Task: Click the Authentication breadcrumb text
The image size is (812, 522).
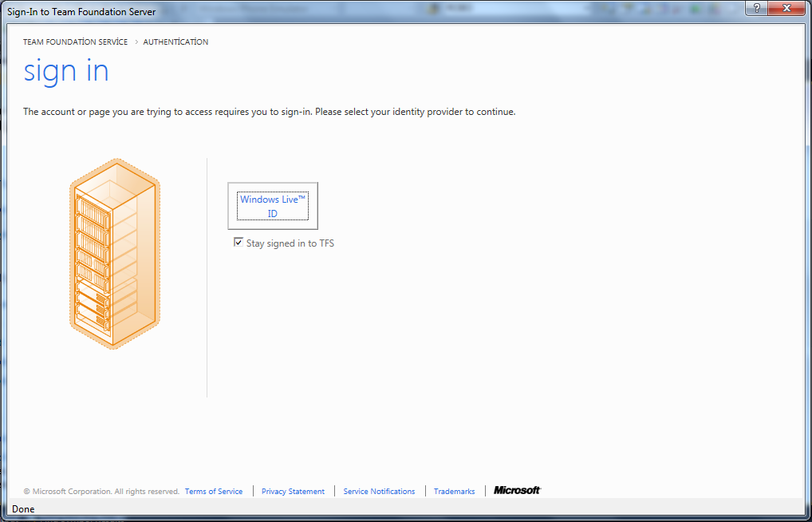Action: tap(175, 42)
